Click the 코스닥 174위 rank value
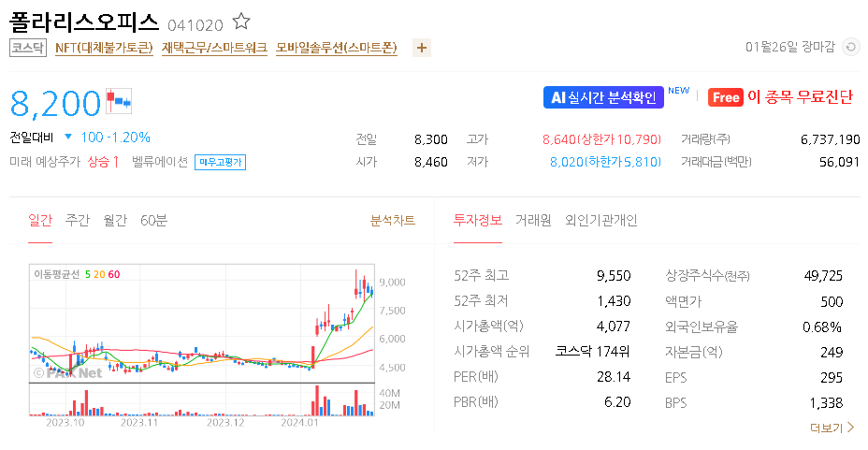The height and width of the screenshot is (450, 868). point(593,352)
